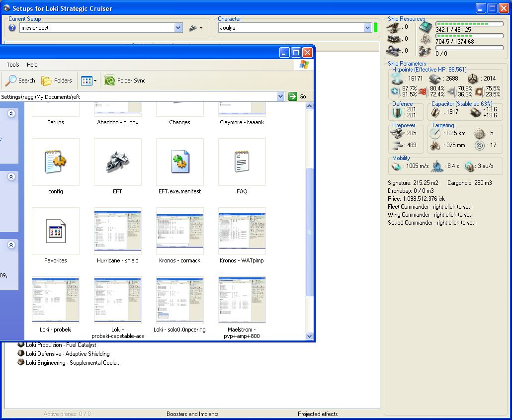Click the volley damage icon showing 489
This screenshot has height=420, width=512.
[x=397, y=145]
